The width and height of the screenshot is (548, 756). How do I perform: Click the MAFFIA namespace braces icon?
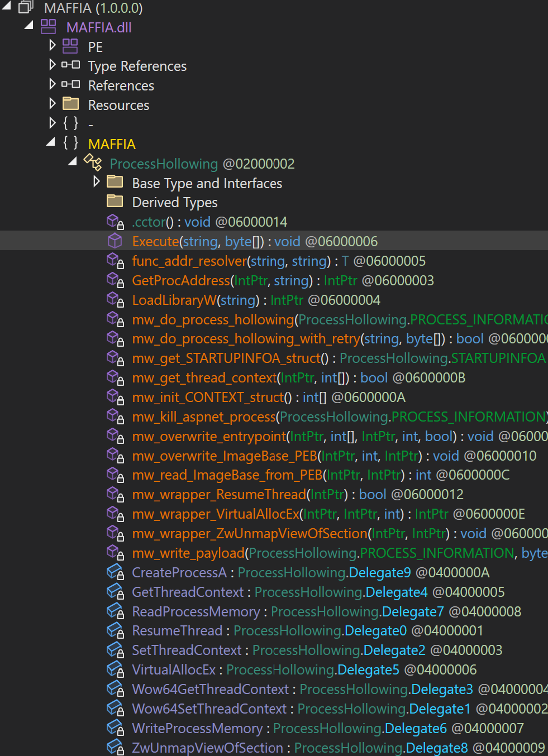tap(70, 143)
